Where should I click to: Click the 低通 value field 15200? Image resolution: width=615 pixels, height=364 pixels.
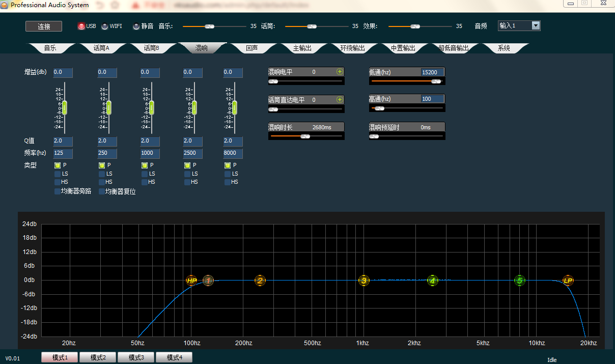432,72
